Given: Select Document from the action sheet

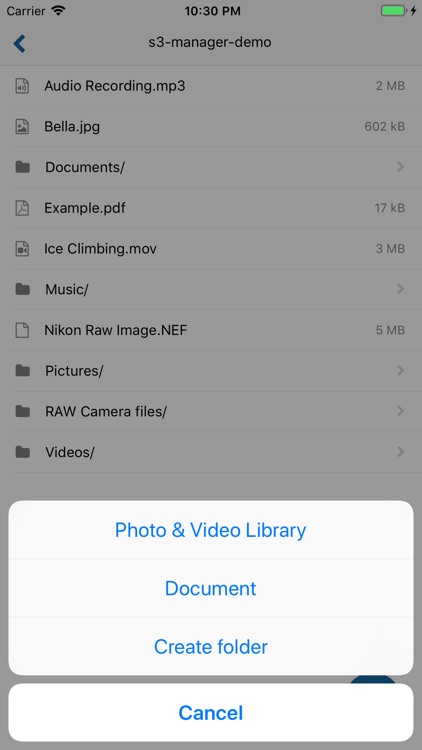Looking at the screenshot, I should click(x=211, y=588).
